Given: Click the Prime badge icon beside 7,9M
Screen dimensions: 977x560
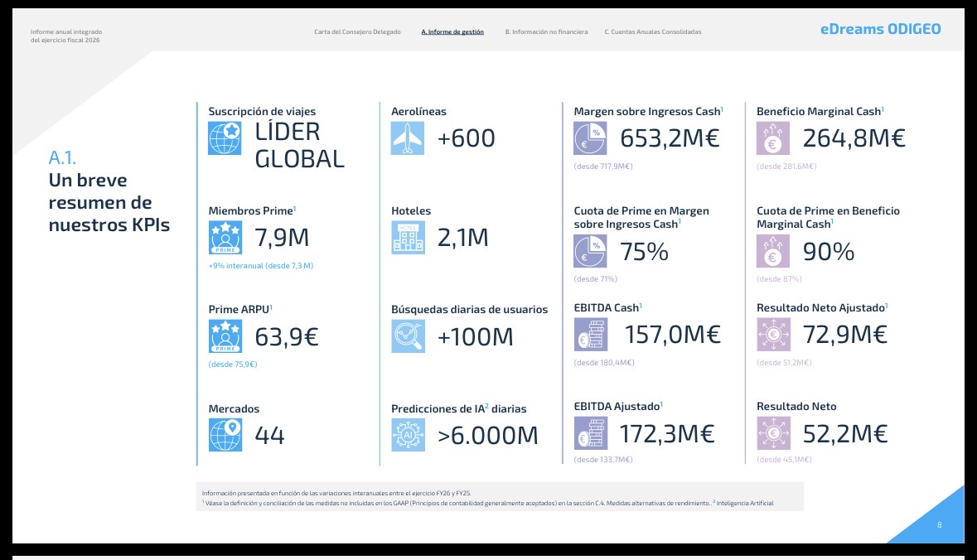Looking at the screenshot, I should pyautogui.click(x=225, y=237).
